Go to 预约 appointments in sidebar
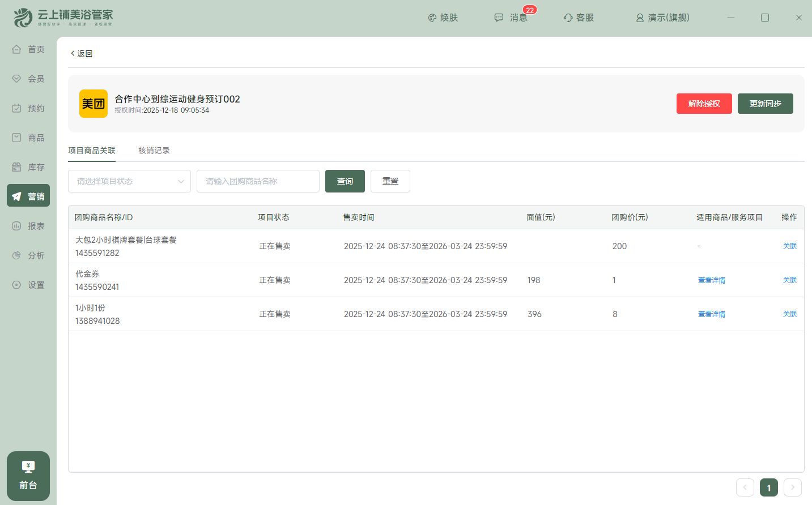Screen dimensions: 812x505 tap(17, 109)
